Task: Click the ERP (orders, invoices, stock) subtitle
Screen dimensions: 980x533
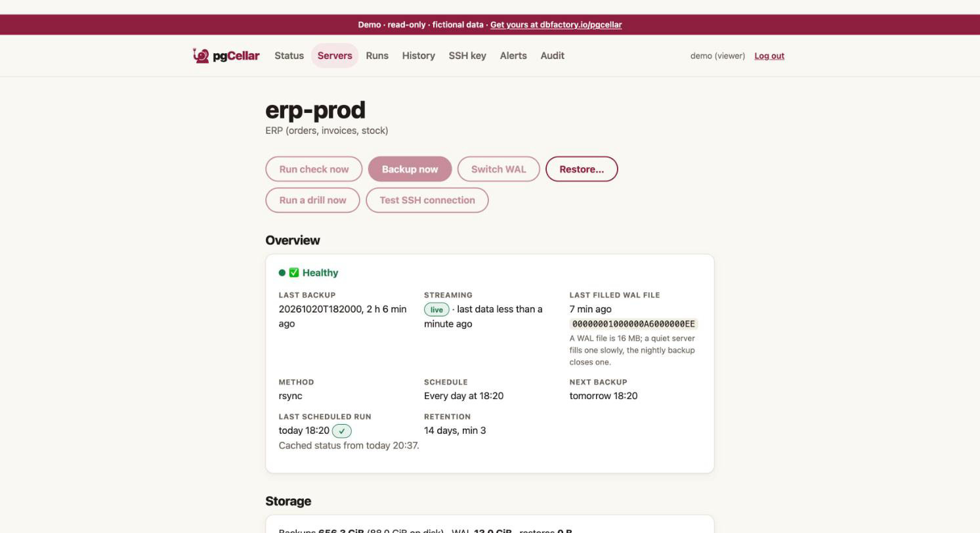Action: pyautogui.click(x=326, y=131)
